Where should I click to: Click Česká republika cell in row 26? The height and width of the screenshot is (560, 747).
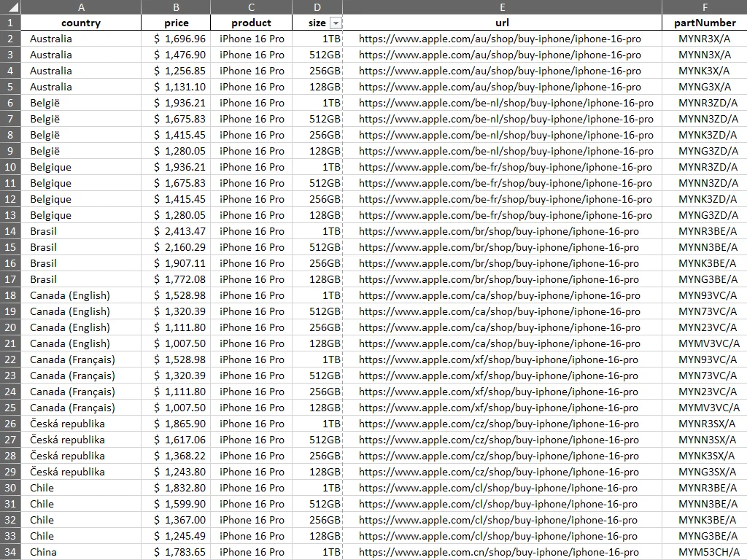pyautogui.click(x=81, y=424)
